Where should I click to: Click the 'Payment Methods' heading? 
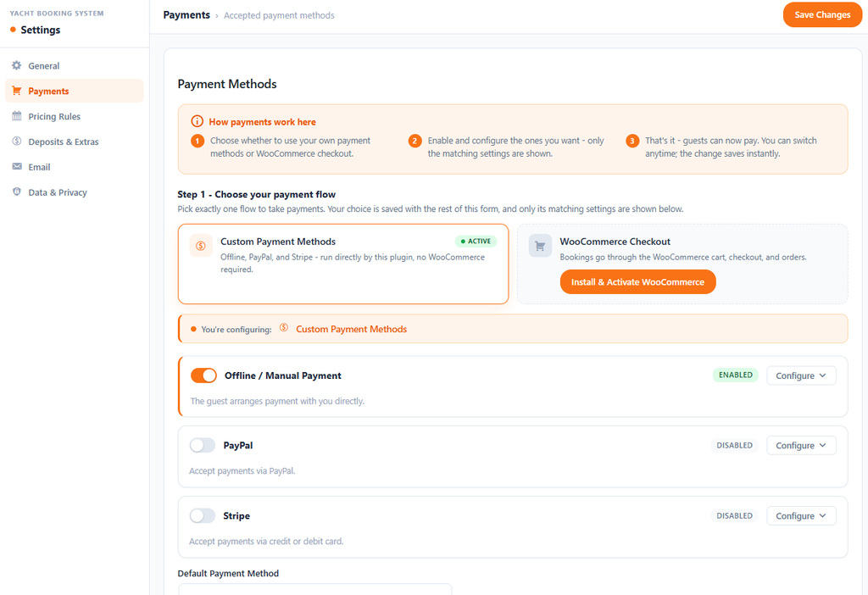(227, 84)
